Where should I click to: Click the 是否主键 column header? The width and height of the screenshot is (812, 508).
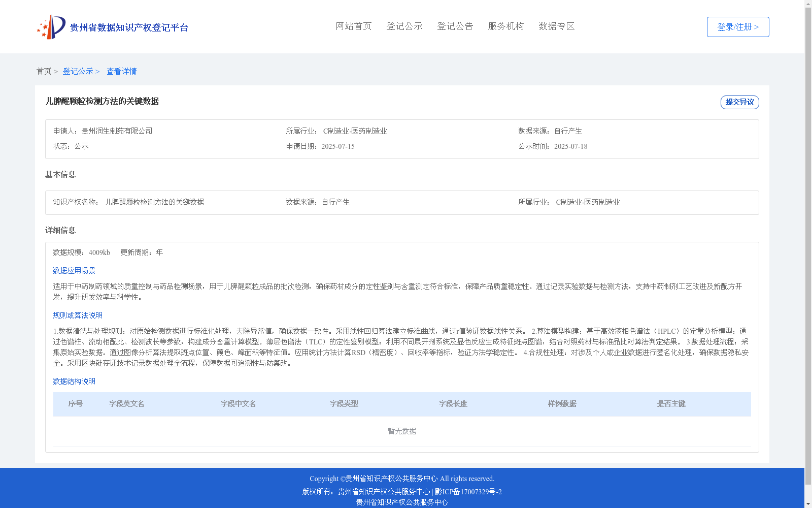point(671,404)
